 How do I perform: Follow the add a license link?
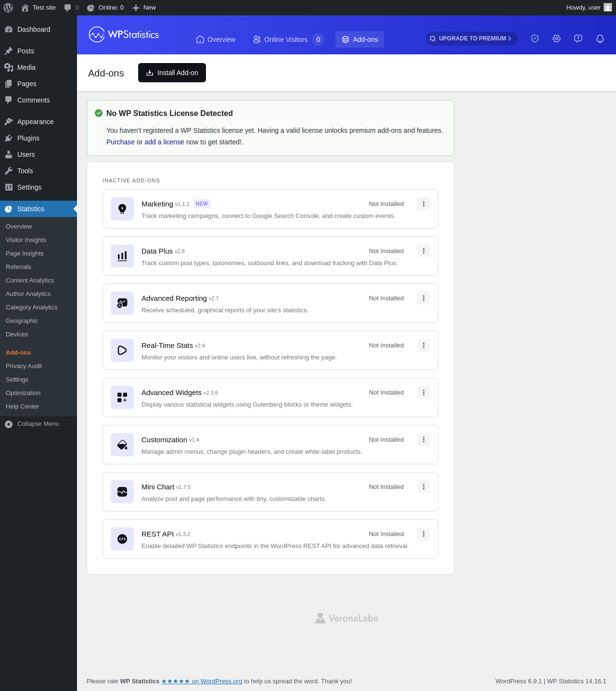point(164,142)
